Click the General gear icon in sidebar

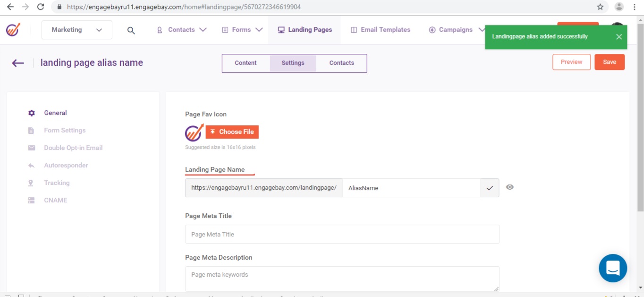pos(32,113)
